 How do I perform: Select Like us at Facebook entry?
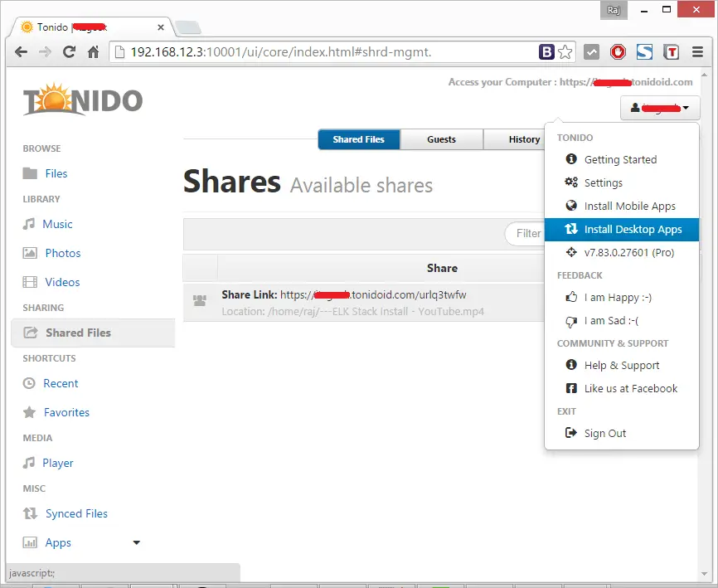click(x=622, y=388)
